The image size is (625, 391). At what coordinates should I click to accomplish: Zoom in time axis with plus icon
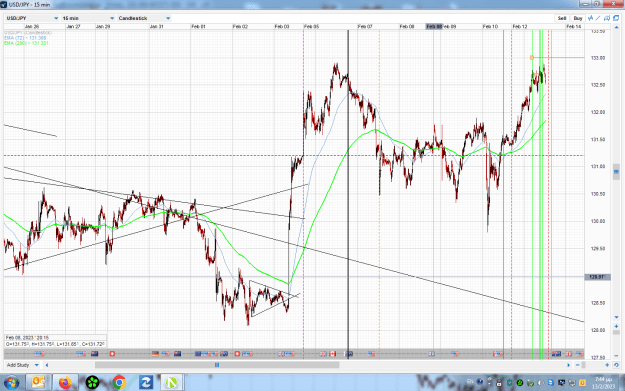coord(607,365)
